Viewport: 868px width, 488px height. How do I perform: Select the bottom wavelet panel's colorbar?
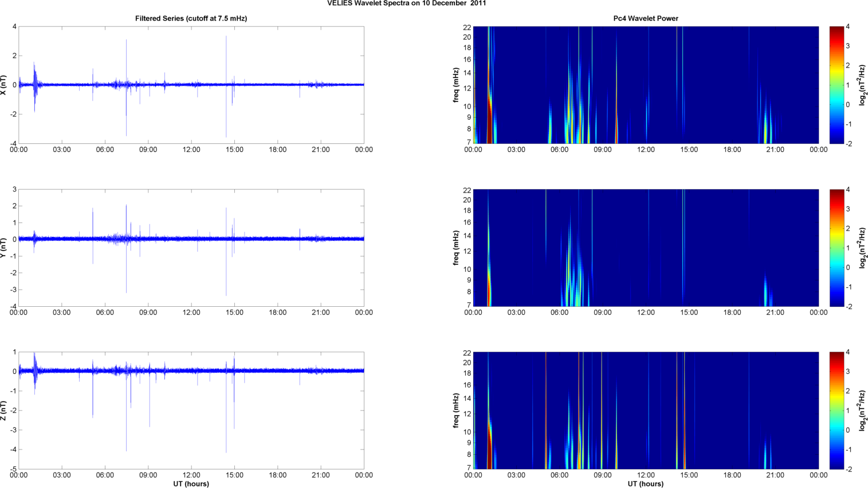point(836,411)
